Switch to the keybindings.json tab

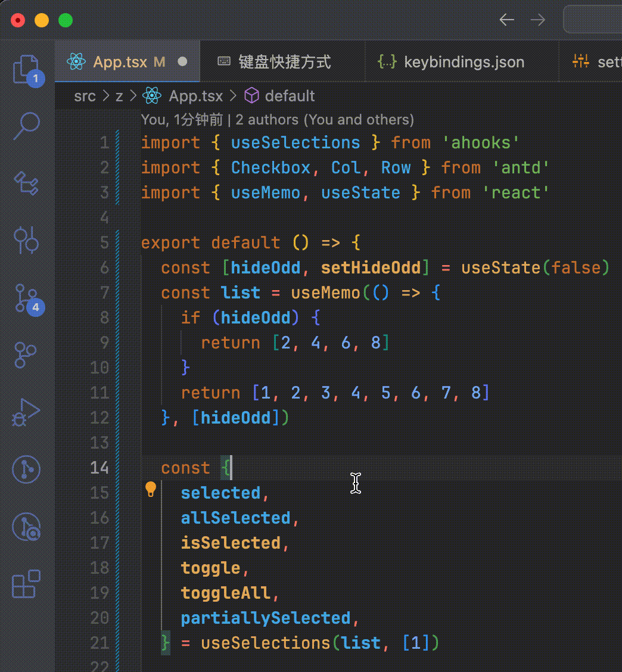462,61
